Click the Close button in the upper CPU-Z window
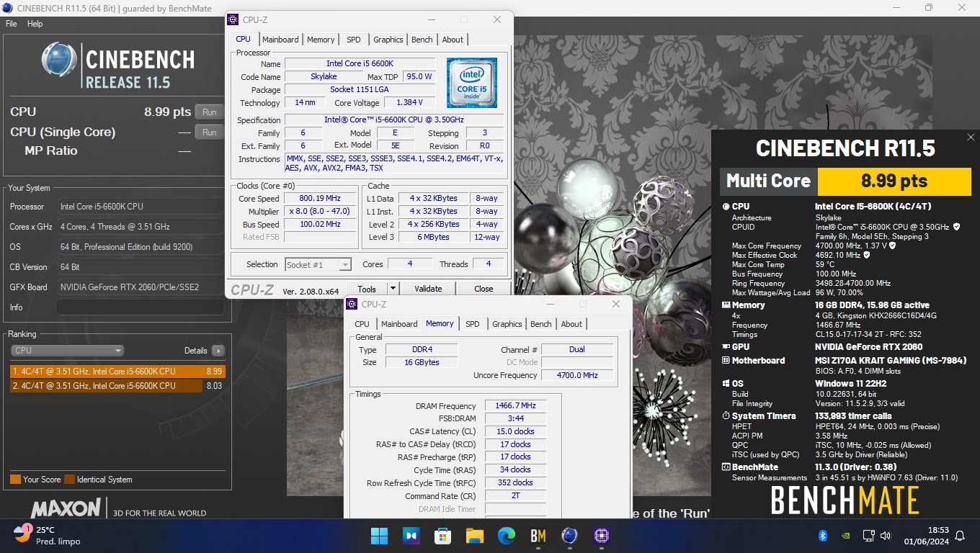Viewport: 980px width, 553px height. (x=484, y=289)
